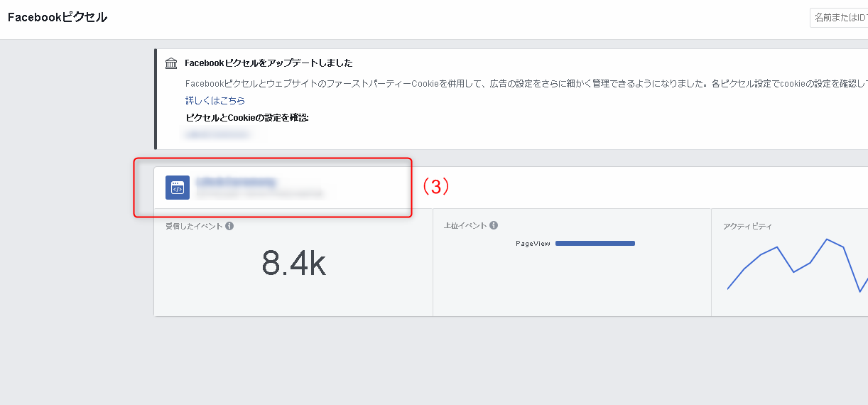This screenshot has height=405, width=868.
Task: Click the アクティビティ heading
Action: [x=747, y=226]
